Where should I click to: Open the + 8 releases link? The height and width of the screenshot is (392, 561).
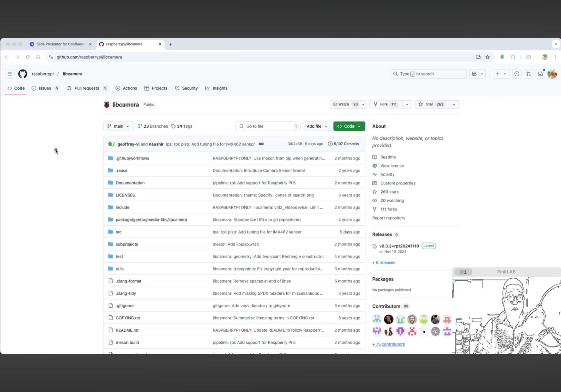click(384, 263)
